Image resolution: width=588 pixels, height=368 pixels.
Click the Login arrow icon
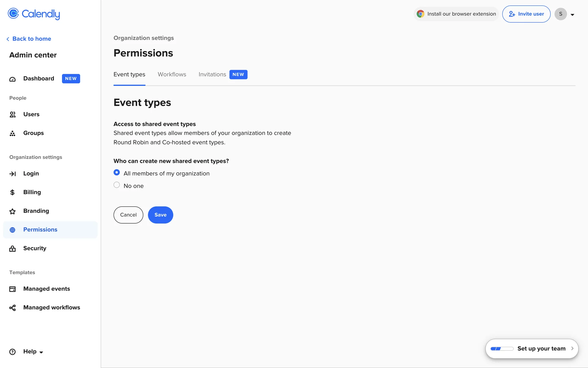[12, 174]
